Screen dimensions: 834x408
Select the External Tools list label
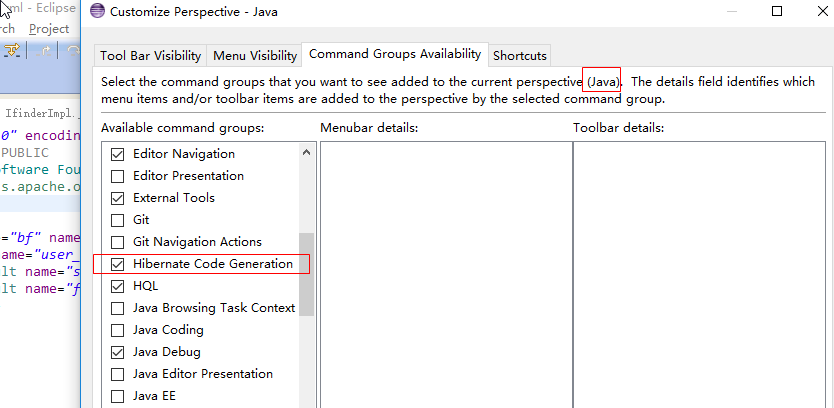174,198
